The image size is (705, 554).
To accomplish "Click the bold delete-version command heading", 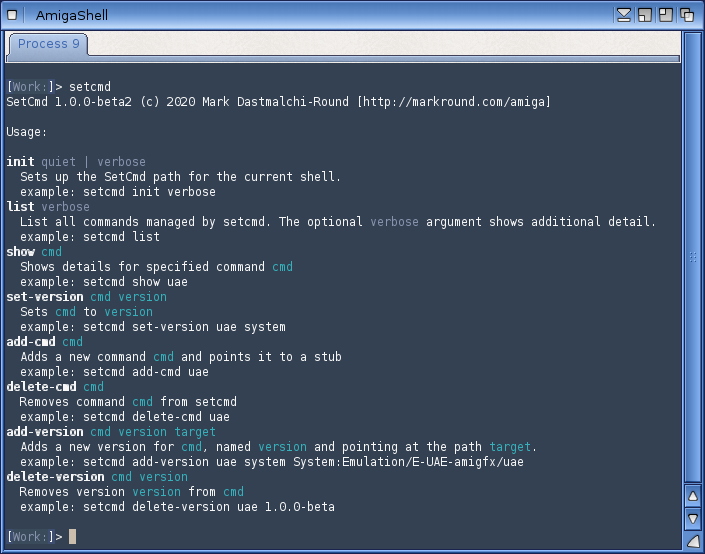I will pos(54,477).
